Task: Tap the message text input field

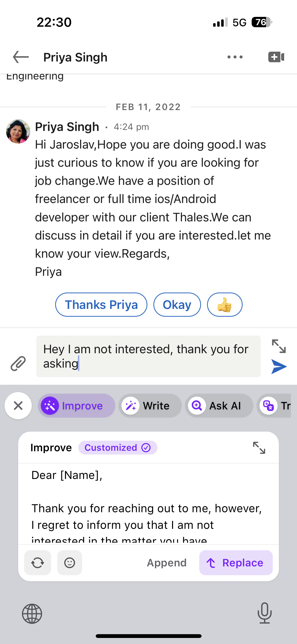Action: 148,356
